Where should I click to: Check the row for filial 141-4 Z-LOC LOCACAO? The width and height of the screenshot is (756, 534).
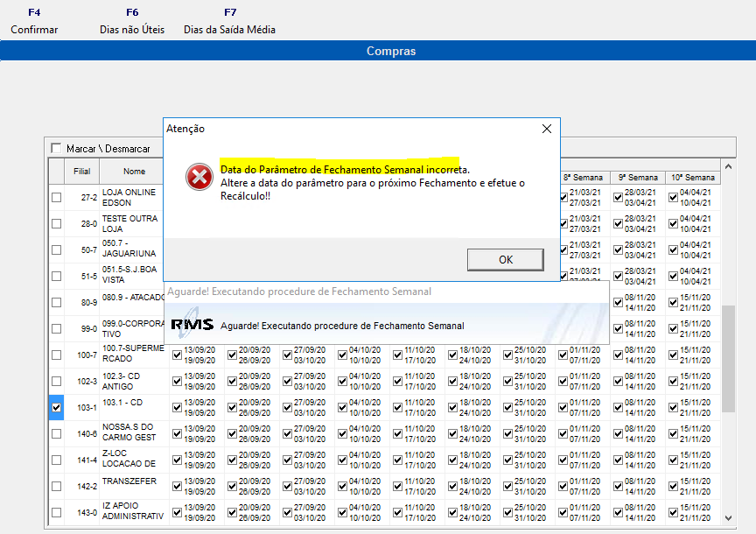pyautogui.click(x=56, y=460)
